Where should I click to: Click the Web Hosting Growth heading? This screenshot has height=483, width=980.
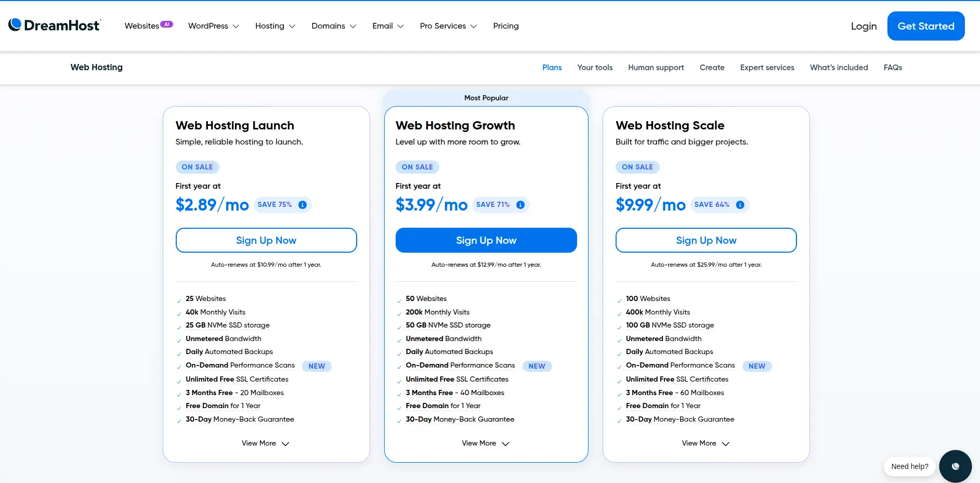(x=455, y=125)
